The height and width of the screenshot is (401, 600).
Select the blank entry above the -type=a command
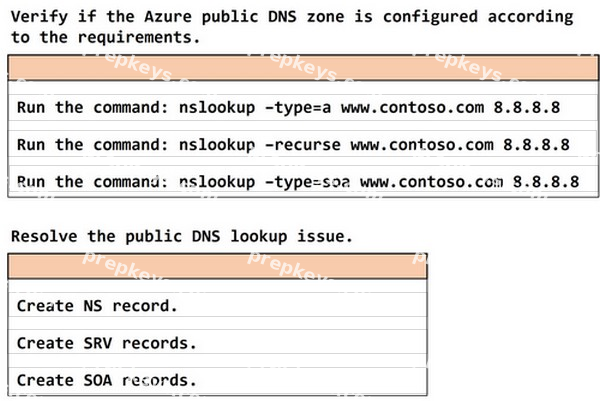[303, 88]
